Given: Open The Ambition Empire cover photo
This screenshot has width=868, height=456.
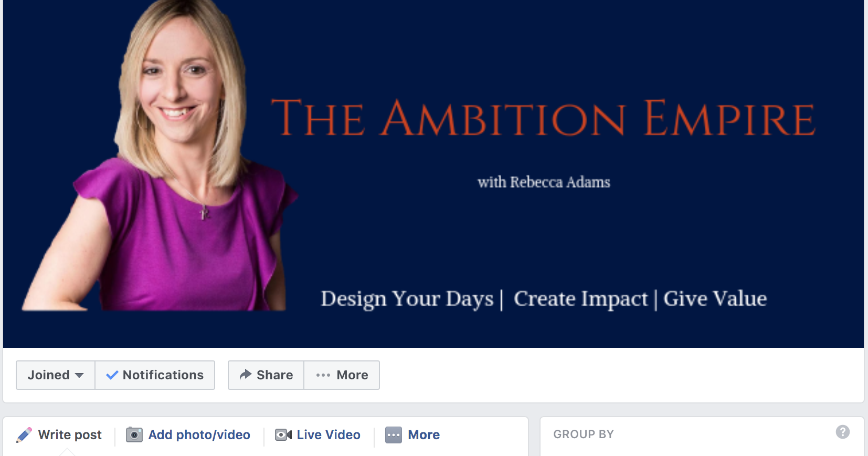Looking at the screenshot, I should tap(433, 173).
